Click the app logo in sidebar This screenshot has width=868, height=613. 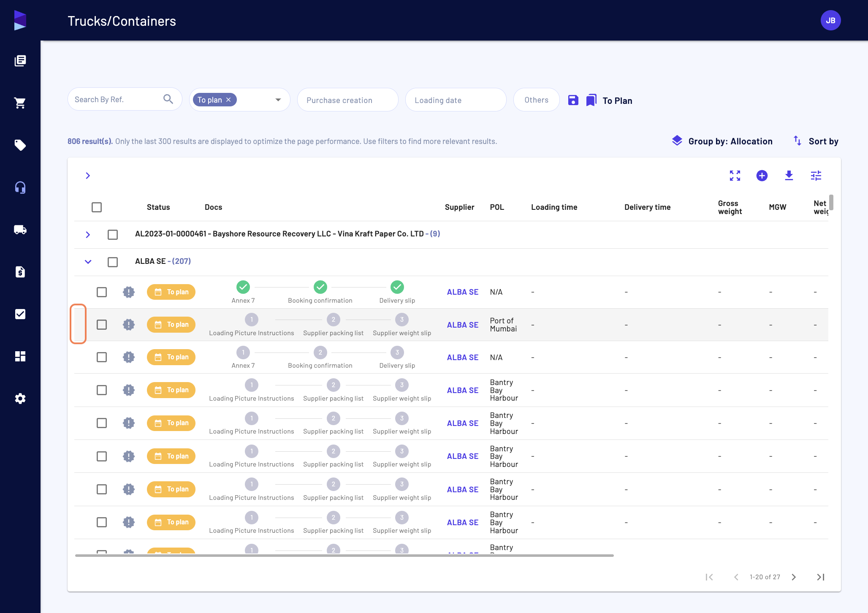click(20, 20)
